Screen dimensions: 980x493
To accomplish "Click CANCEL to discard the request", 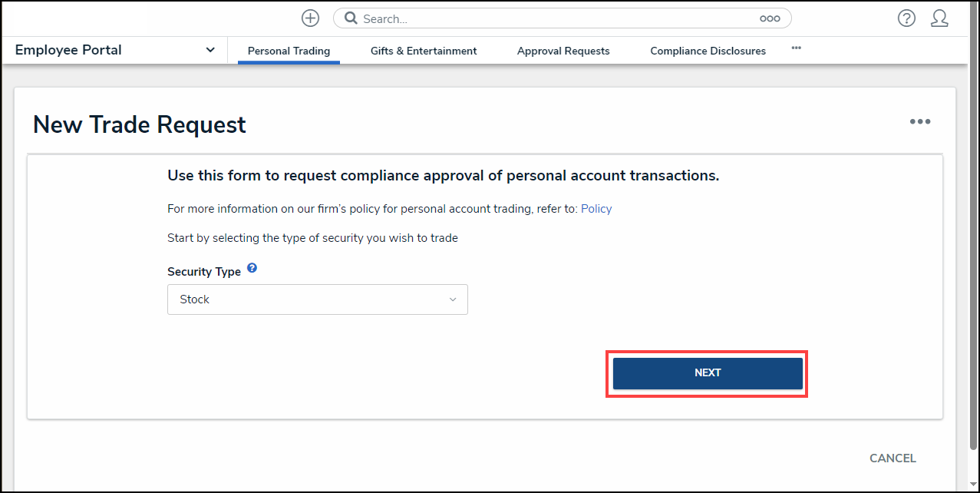I will (893, 458).
